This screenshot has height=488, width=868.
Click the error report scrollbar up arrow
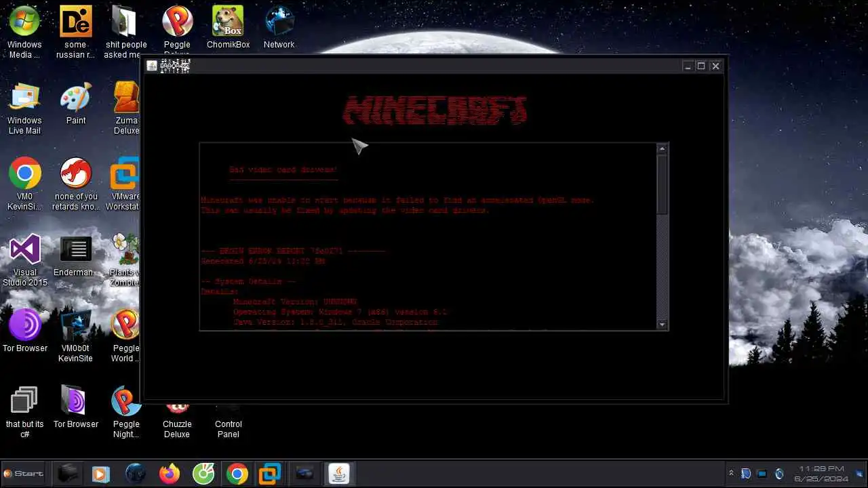point(663,149)
